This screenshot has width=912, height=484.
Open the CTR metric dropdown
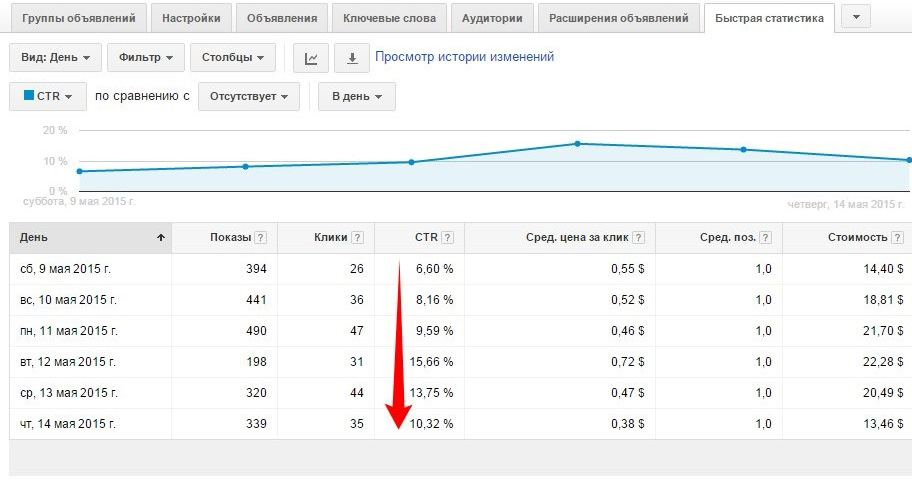pyautogui.click(x=48, y=97)
